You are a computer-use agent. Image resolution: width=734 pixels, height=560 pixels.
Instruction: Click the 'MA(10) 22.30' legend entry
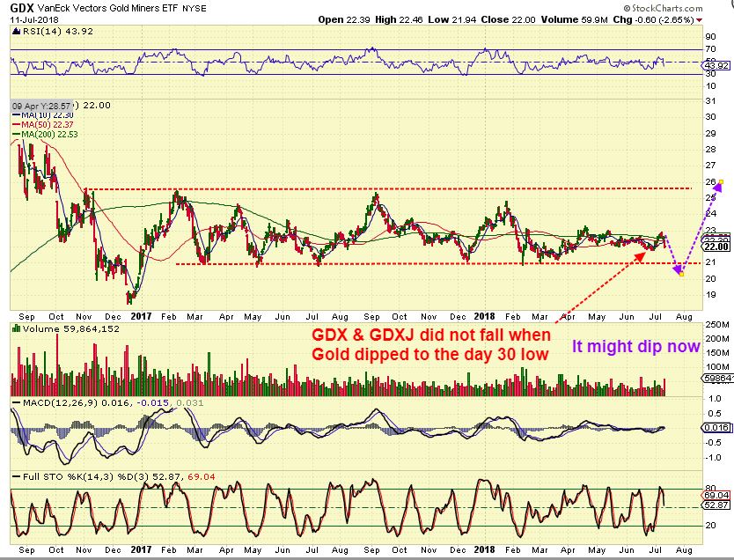point(48,115)
